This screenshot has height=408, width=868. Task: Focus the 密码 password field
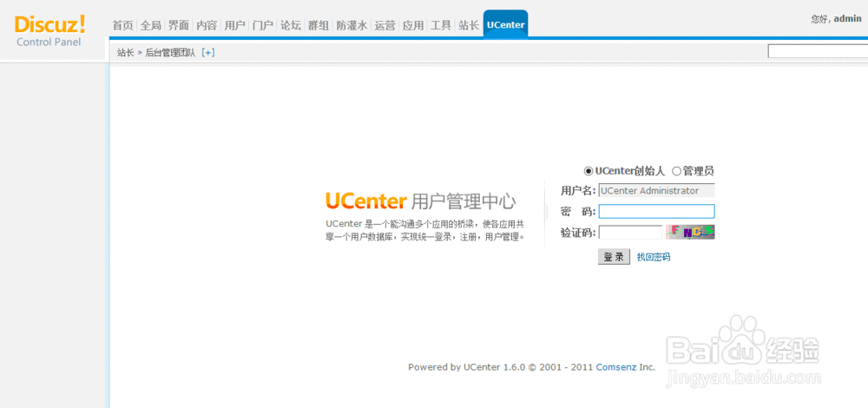[656, 212]
